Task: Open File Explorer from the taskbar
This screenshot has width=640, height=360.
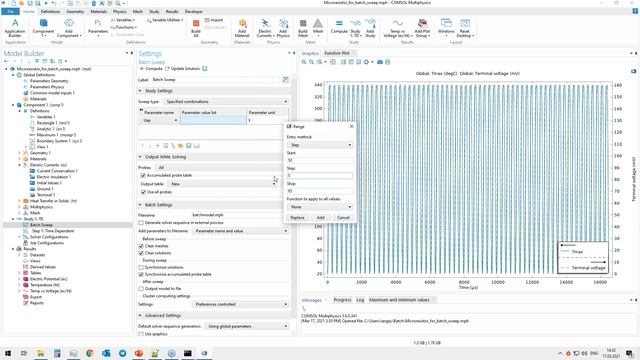Action: (x=40, y=353)
